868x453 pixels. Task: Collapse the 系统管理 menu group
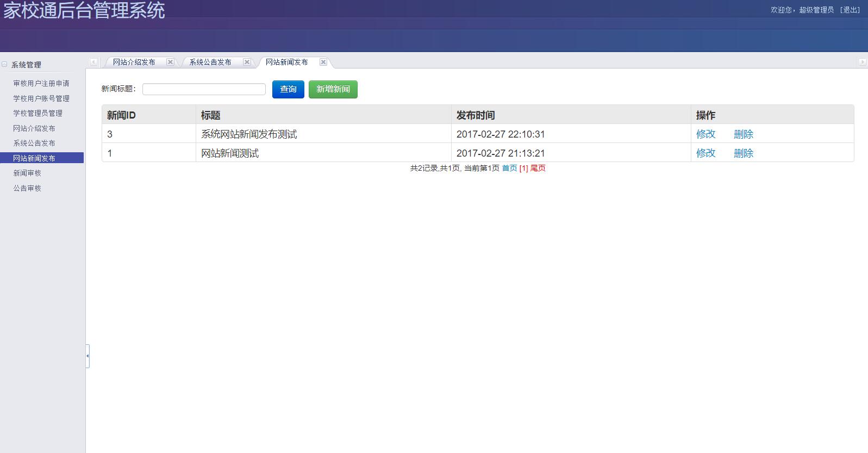coord(4,64)
